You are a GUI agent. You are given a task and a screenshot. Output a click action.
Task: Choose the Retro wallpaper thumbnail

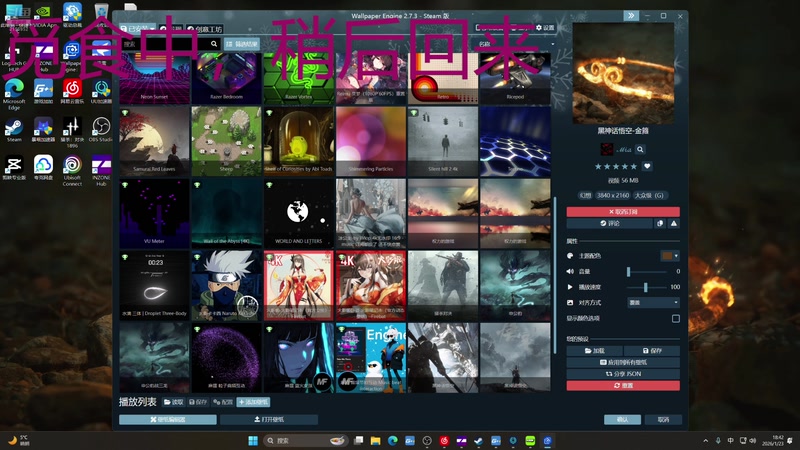coord(443,78)
